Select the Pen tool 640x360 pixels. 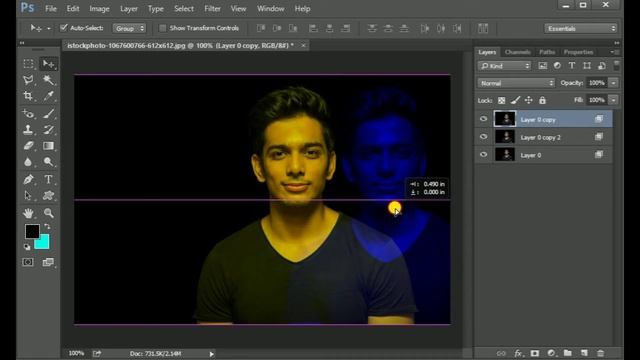[28, 179]
